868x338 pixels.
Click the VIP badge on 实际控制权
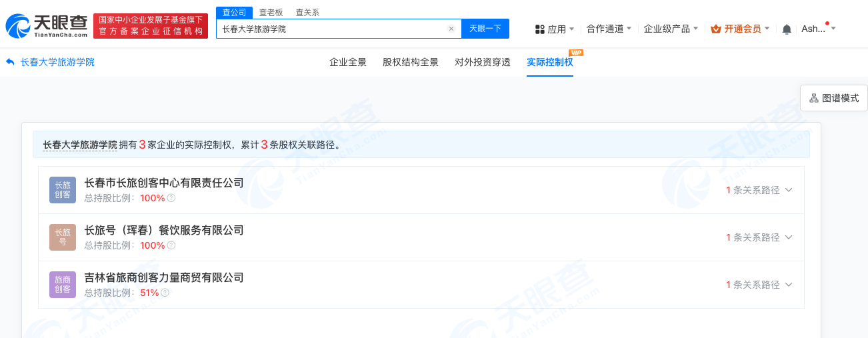(x=576, y=53)
